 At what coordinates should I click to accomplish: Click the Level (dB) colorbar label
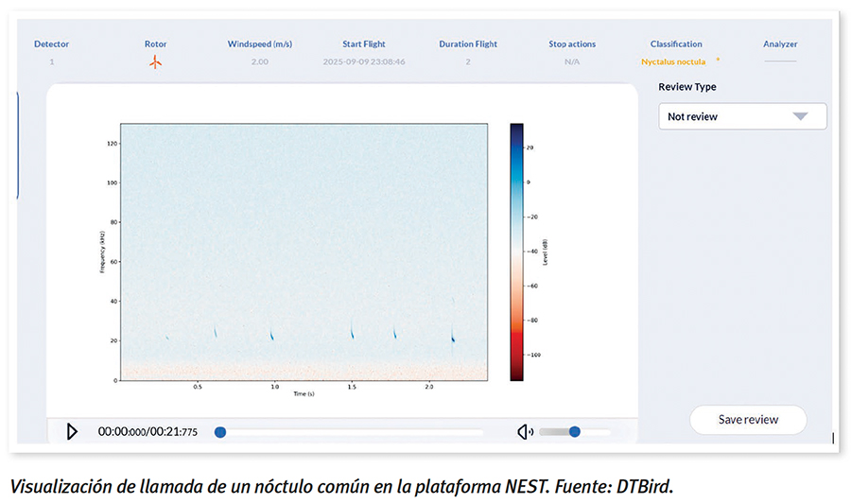pos(546,252)
